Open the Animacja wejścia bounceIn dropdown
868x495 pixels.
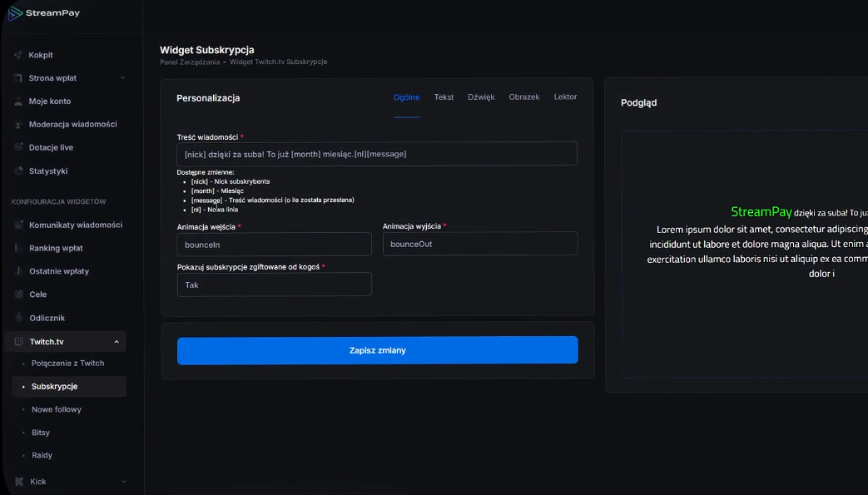tap(274, 245)
